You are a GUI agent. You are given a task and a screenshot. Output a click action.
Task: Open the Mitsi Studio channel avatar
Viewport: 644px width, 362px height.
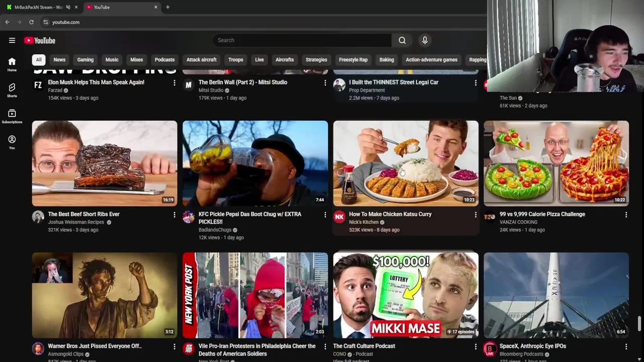pos(188,85)
